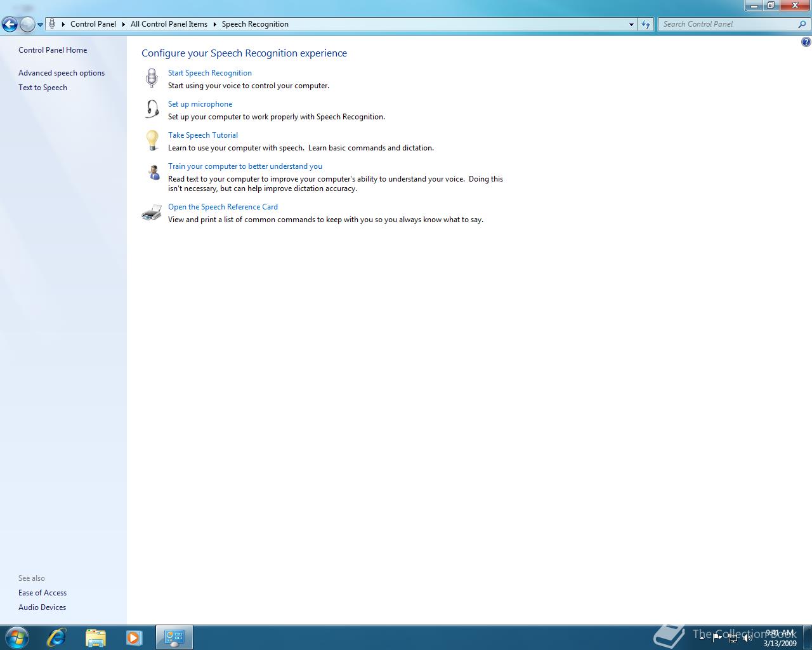Select Speech Recognition breadcrumb segment
812x650 pixels.
255,24
